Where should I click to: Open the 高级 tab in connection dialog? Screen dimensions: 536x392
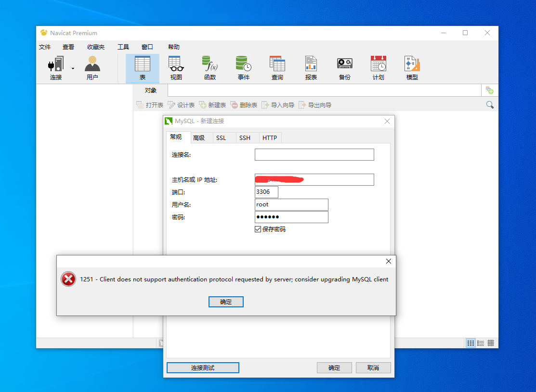pyautogui.click(x=199, y=138)
